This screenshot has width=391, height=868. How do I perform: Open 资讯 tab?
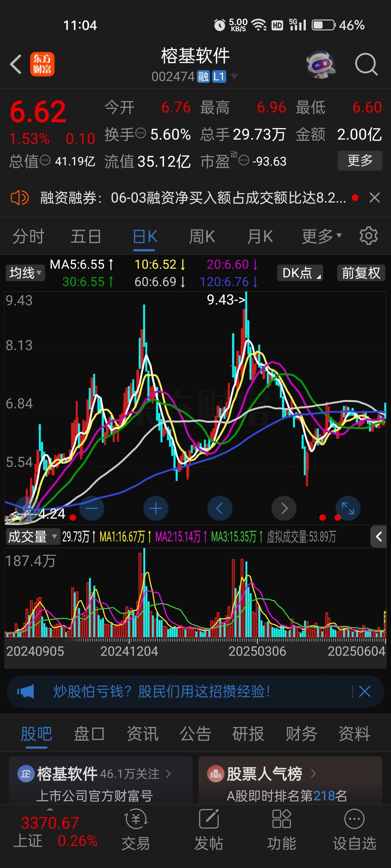point(142,734)
